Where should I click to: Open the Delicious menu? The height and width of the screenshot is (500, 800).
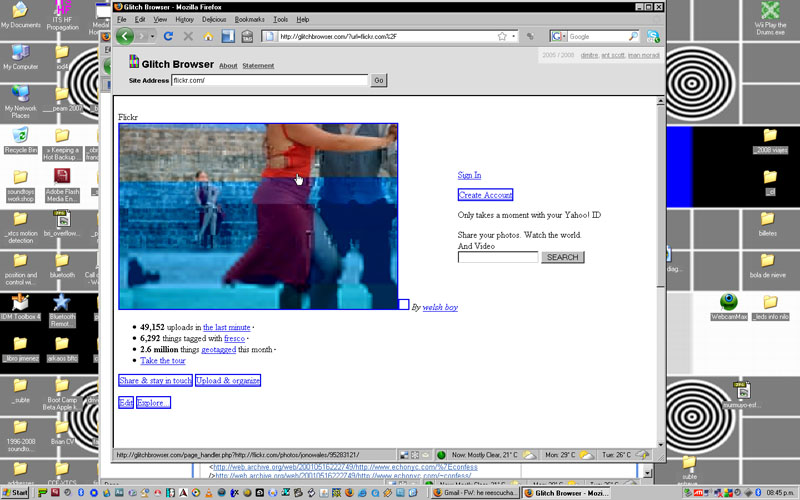click(214, 19)
